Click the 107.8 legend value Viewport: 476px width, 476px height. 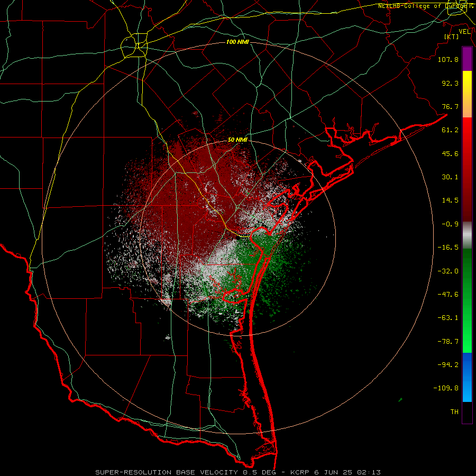tap(448, 59)
